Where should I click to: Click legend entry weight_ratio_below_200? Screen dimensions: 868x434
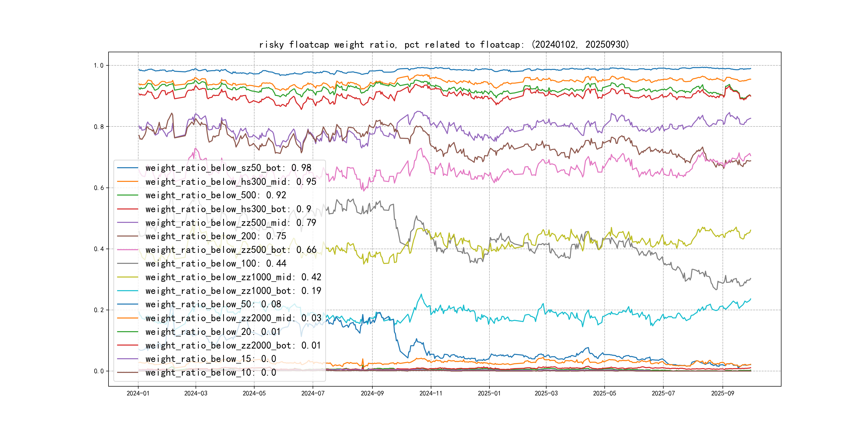point(216,236)
